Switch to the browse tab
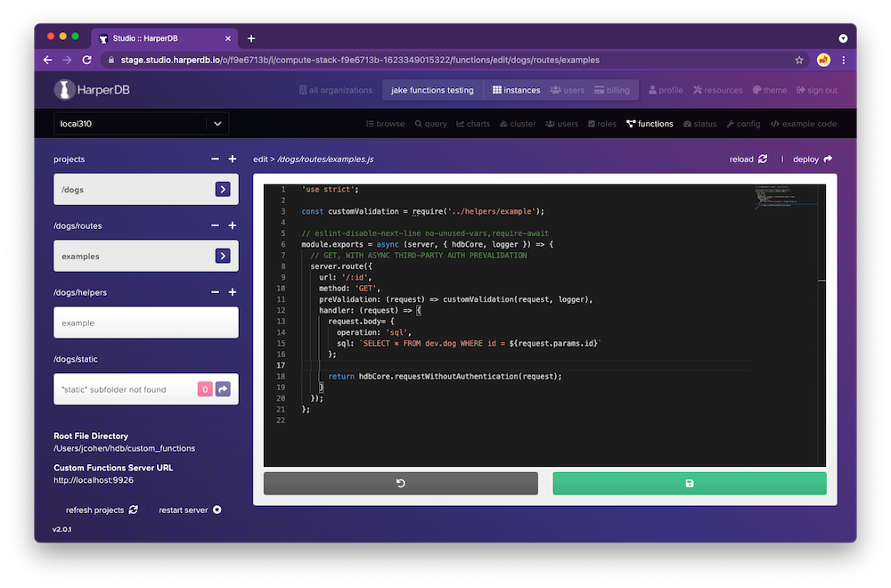891x588 pixels. [385, 124]
